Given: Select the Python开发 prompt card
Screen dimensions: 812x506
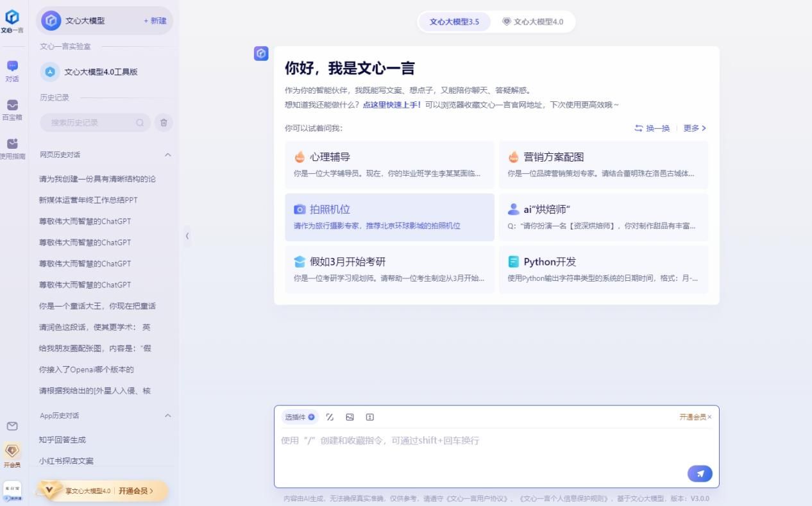Looking at the screenshot, I should tap(604, 269).
